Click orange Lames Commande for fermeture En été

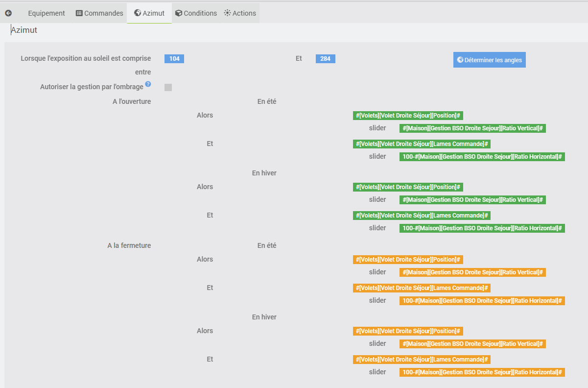click(422, 288)
